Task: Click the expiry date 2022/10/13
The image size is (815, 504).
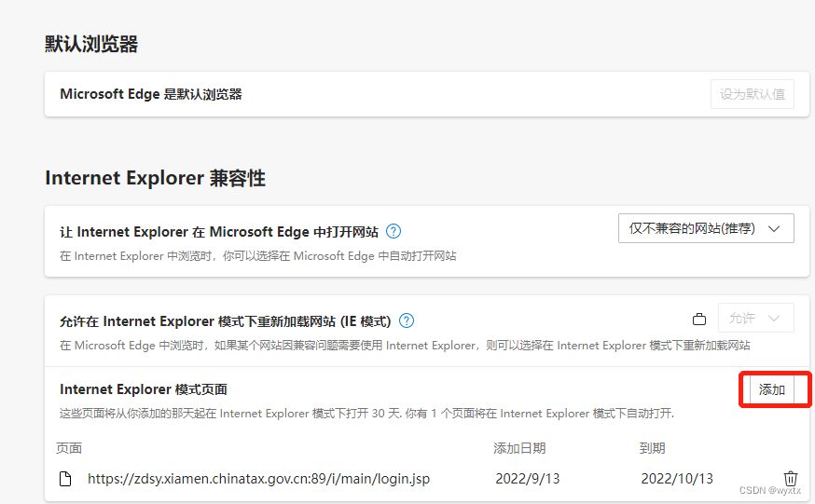Action: coord(677,479)
